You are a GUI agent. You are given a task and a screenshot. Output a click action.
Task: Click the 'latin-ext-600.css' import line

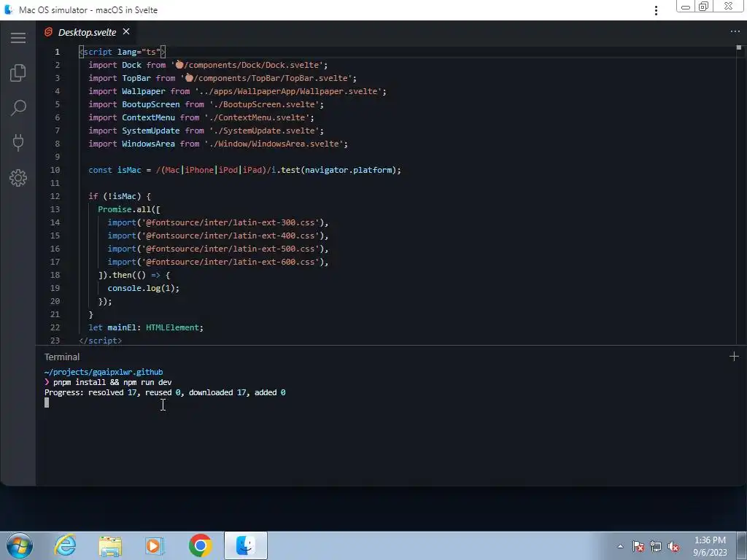click(x=217, y=262)
